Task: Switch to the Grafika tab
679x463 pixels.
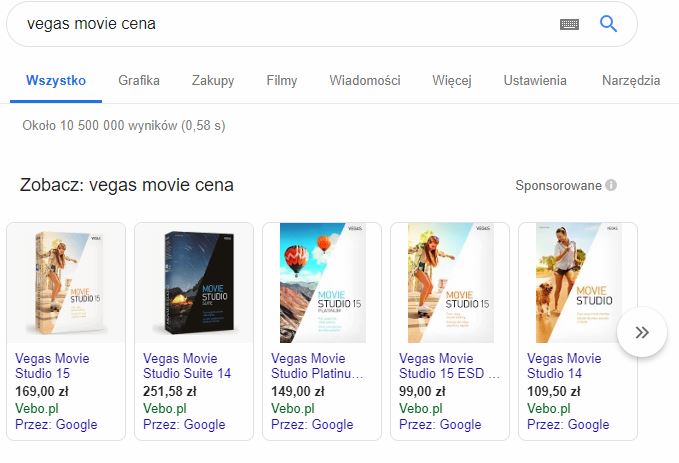Action: pyautogui.click(x=139, y=81)
